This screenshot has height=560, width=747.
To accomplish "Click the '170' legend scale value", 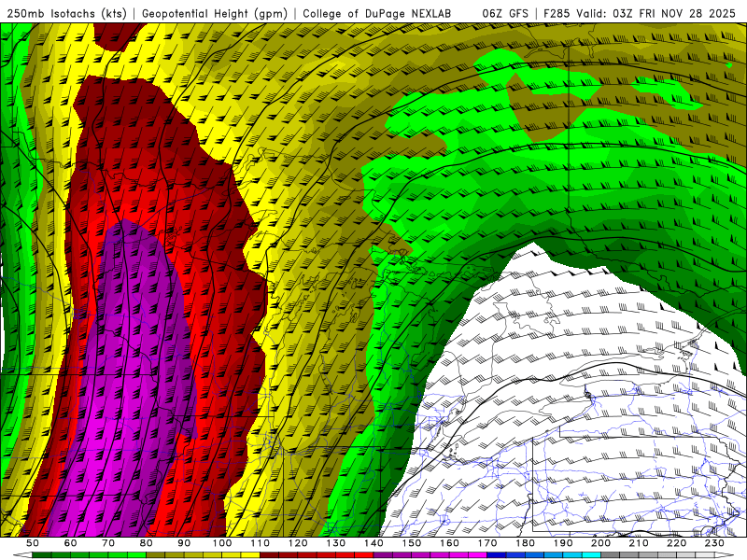I will pyautogui.click(x=487, y=543).
